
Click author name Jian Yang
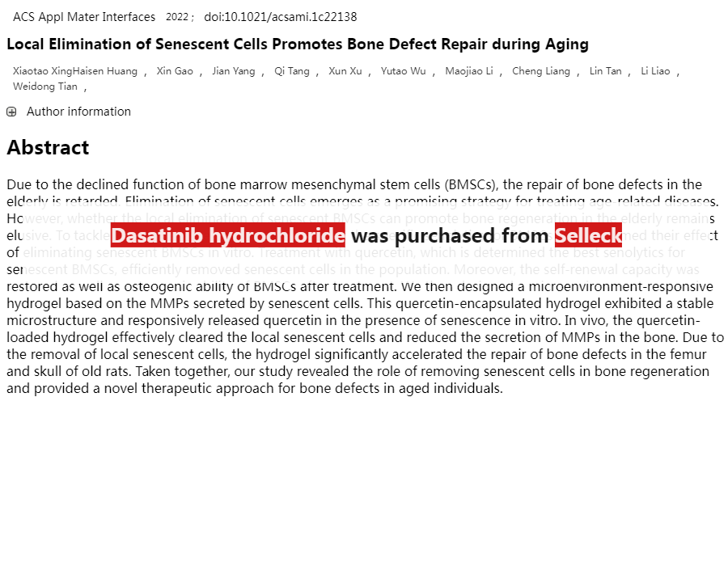coord(233,71)
